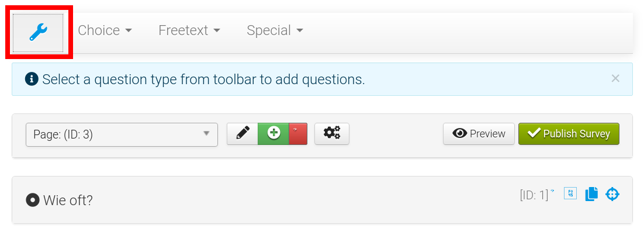Click the small red page button
644x249 pixels.
298,134
